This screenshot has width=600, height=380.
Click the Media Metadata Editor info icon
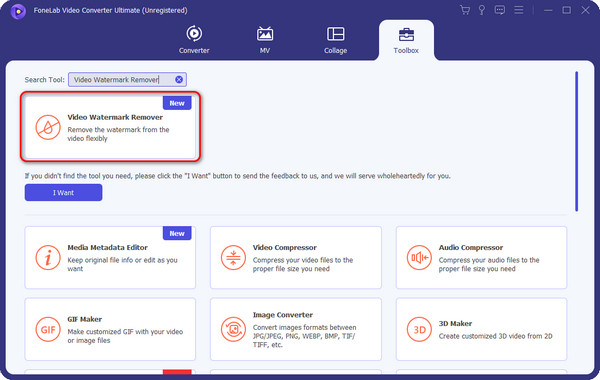click(x=48, y=258)
